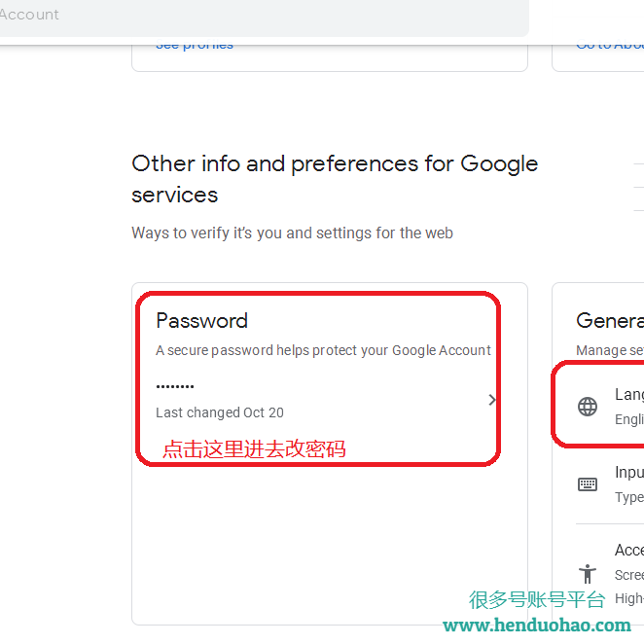Image resolution: width=644 pixels, height=644 pixels.
Task: Click the English language value text
Action: [629, 419]
